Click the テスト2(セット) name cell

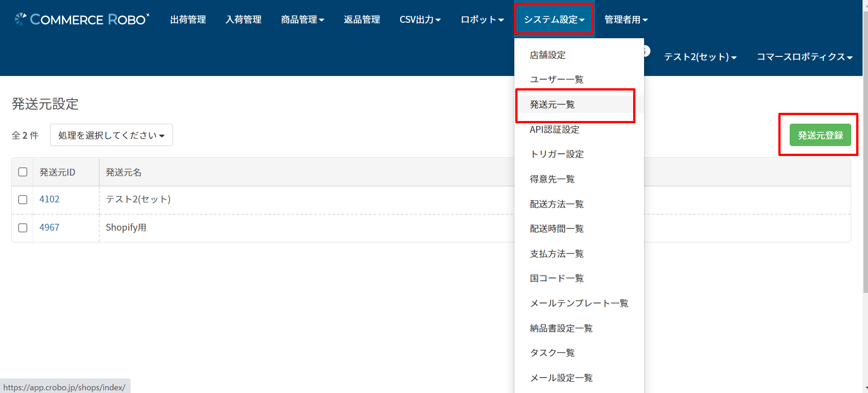tap(138, 199)
